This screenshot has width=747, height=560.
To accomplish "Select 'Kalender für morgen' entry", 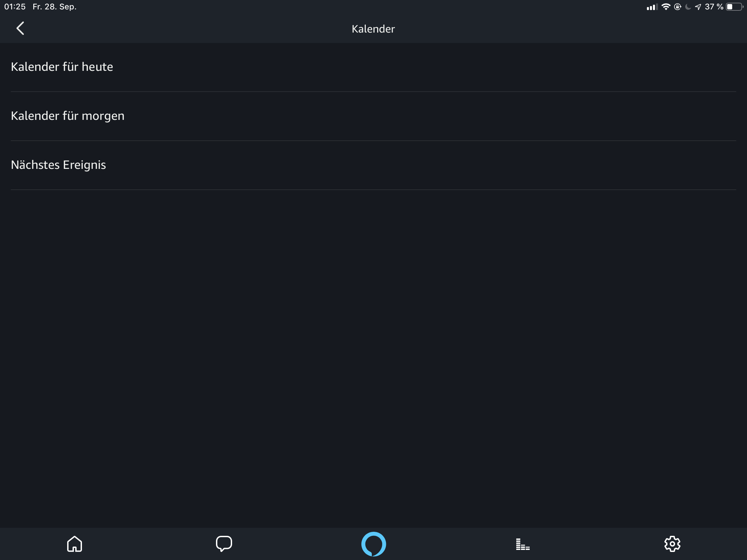I will coord(68,116).
